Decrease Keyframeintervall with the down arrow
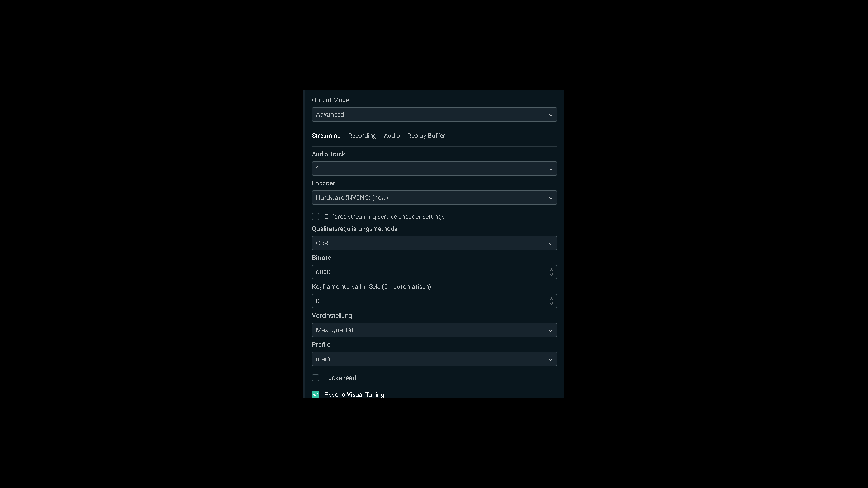 pos(551,304)
